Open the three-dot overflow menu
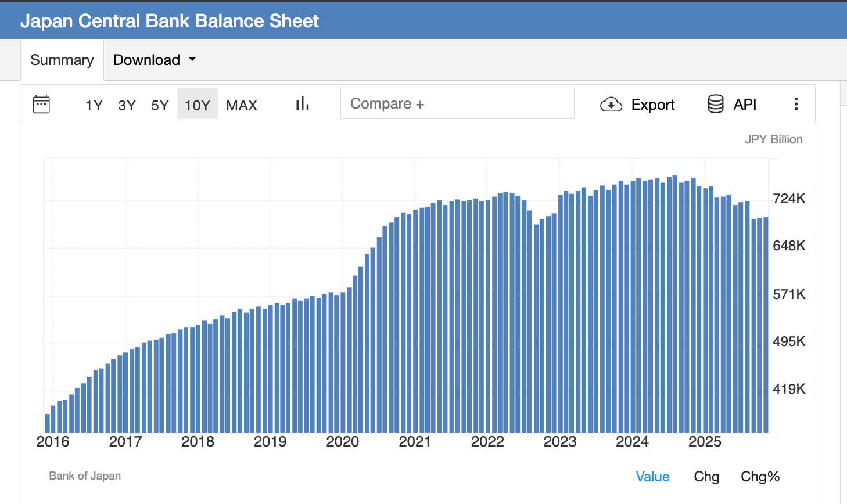This screenshot has width=847, height=504. point(796,104)
